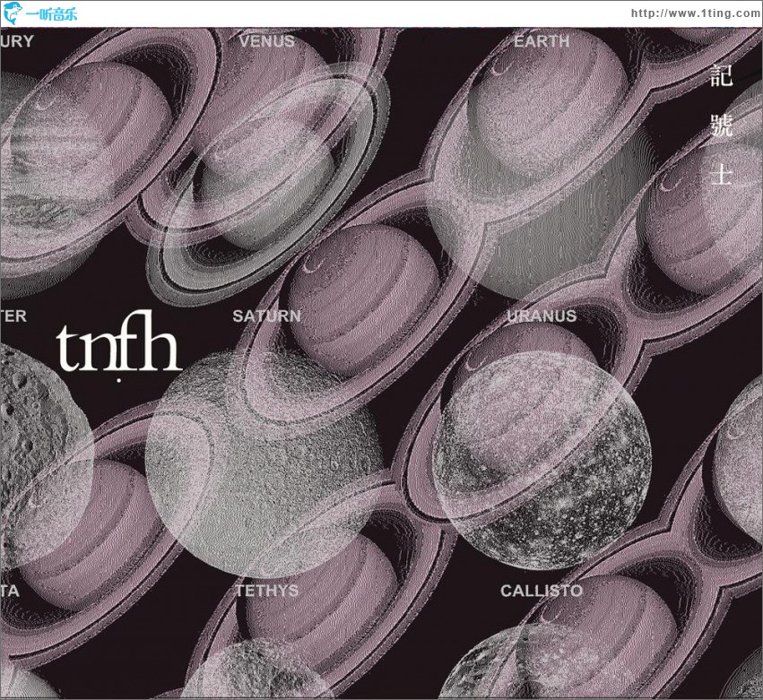Click the URANUS label
Screen dimensions: 763x700
pos(542,316)
